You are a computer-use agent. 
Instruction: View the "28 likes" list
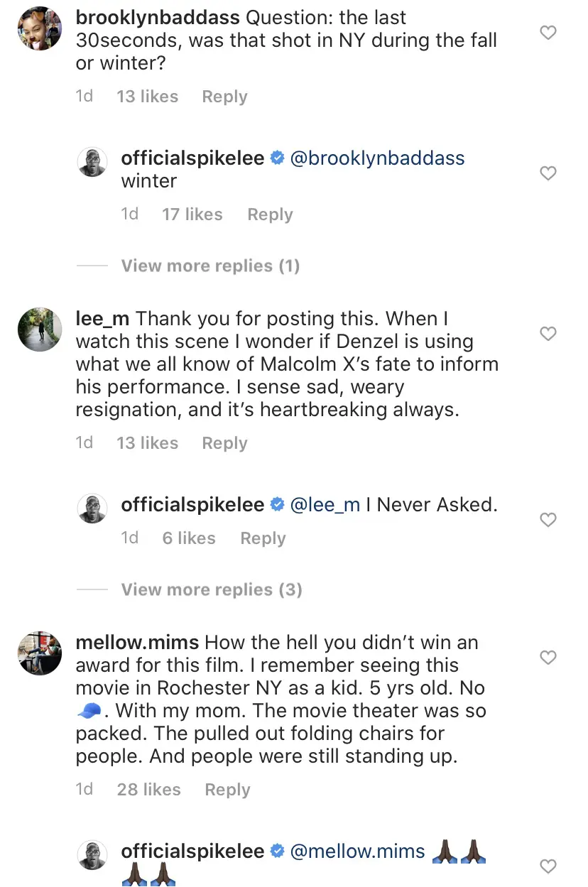149,790
